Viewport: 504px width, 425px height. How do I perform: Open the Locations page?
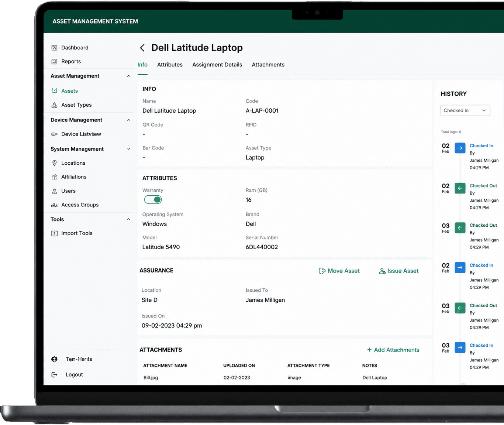[73, 163]
